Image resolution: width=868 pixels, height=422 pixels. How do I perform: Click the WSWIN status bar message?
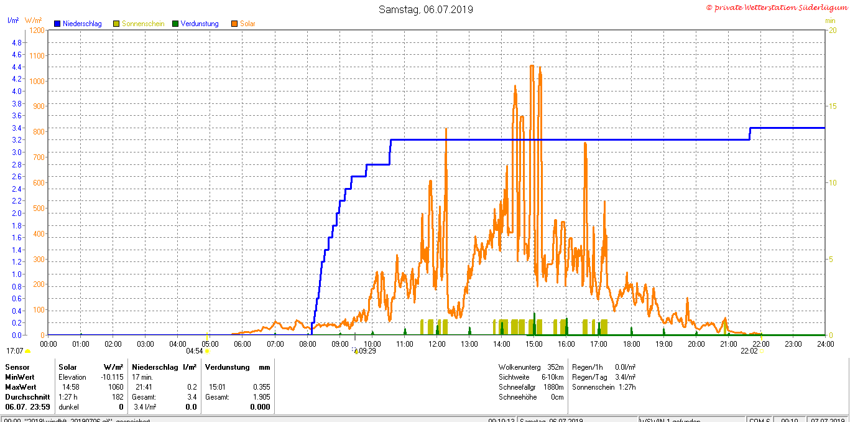pyautogui.click(x=691, y=420)
